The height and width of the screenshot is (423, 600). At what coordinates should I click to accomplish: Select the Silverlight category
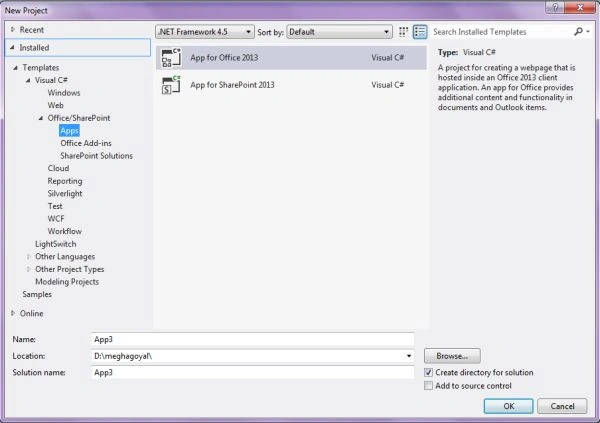point(65,194)
